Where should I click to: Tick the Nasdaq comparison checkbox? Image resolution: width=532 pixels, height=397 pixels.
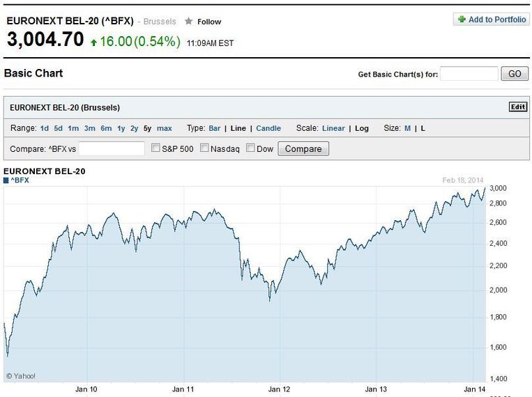(205, 148)
